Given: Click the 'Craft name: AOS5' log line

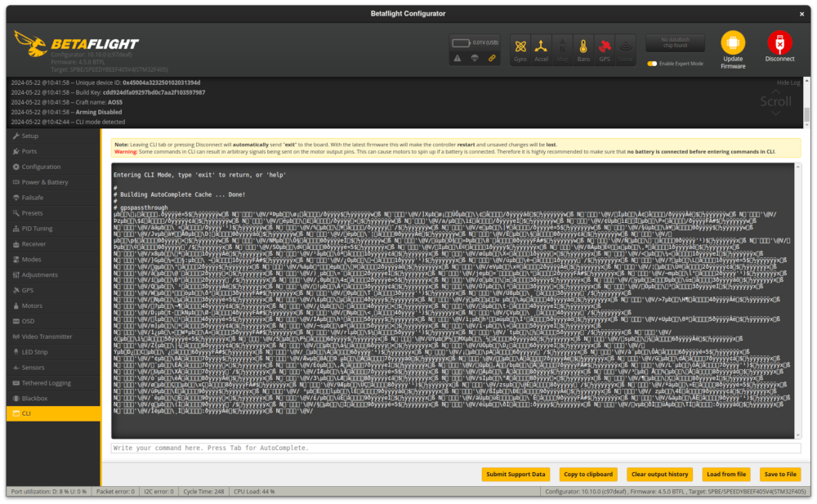Looking at the screenshot, I should (x=67, y=103).
